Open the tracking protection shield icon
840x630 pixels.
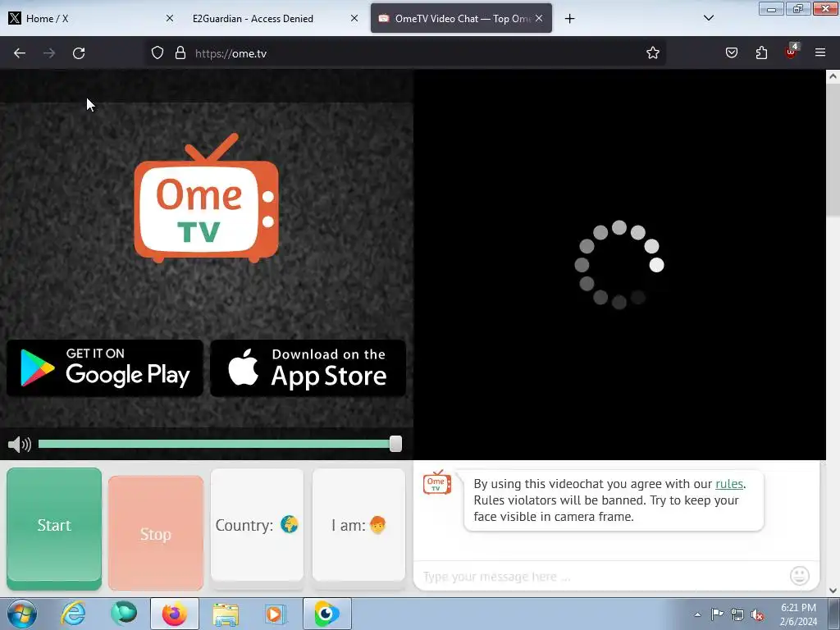click(157, 52)
